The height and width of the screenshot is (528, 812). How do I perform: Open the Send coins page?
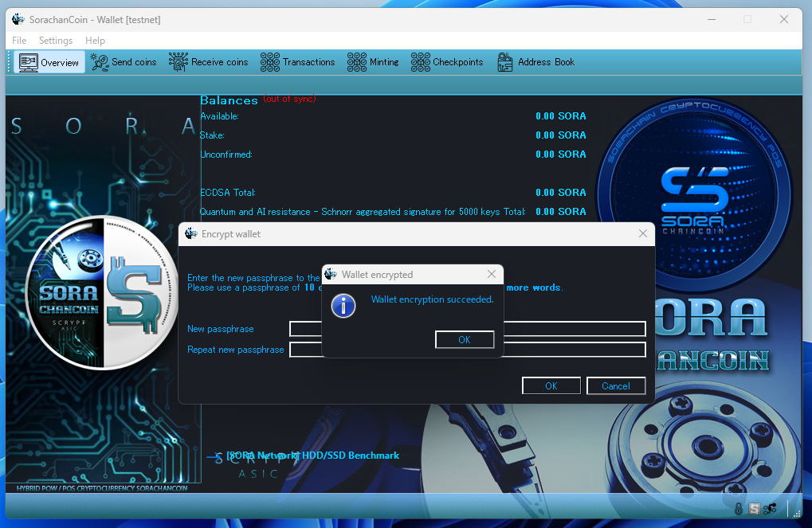coord(124,62)
